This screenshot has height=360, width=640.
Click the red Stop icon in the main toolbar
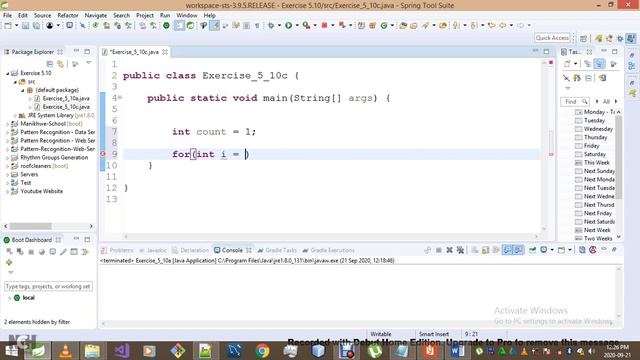point(324,25)
